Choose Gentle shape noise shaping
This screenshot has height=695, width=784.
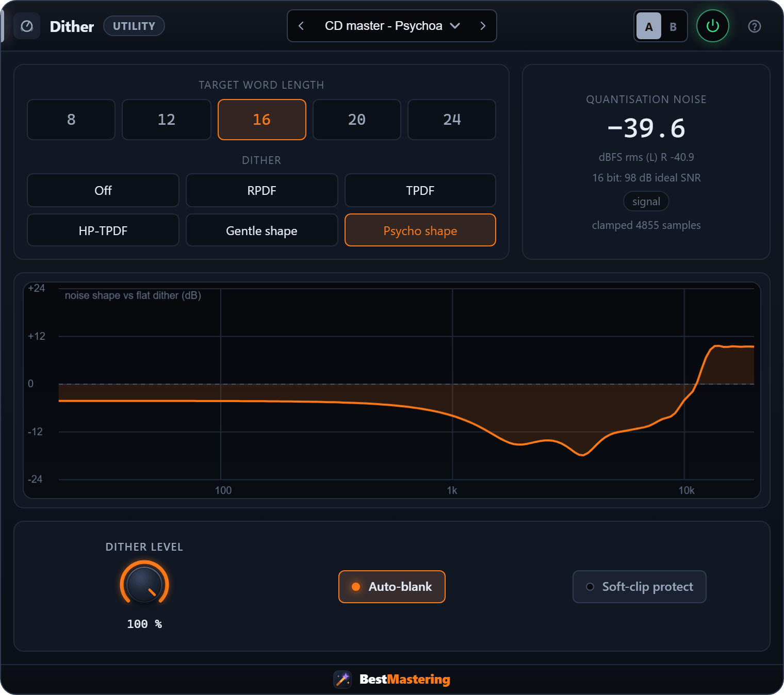coord(262,230)
